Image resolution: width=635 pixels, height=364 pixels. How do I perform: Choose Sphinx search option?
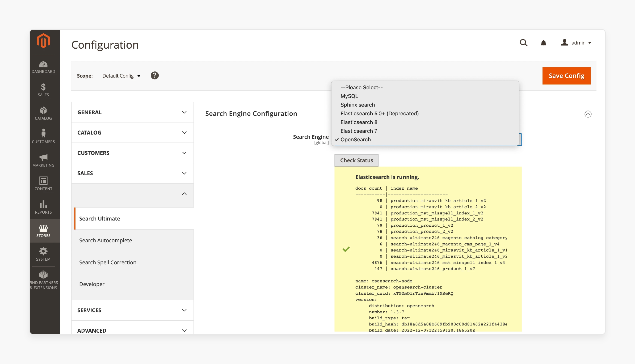tap(425, 105)
